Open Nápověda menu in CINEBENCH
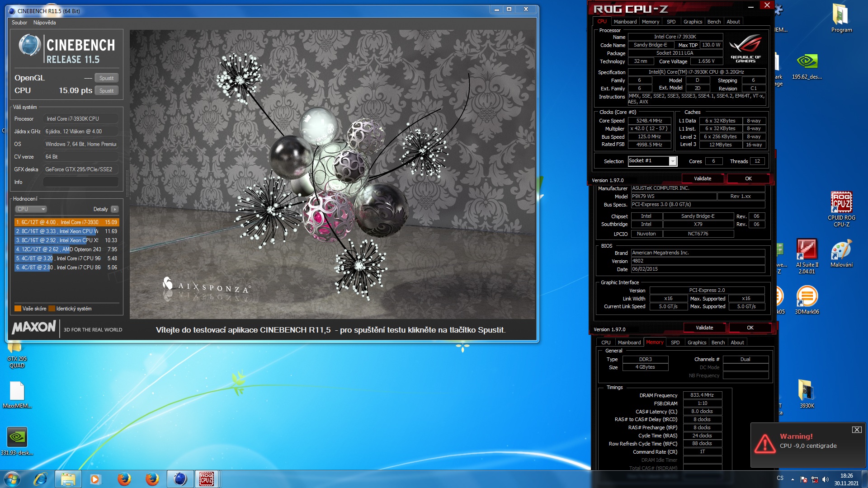868x488 pixels. [45, 23]
